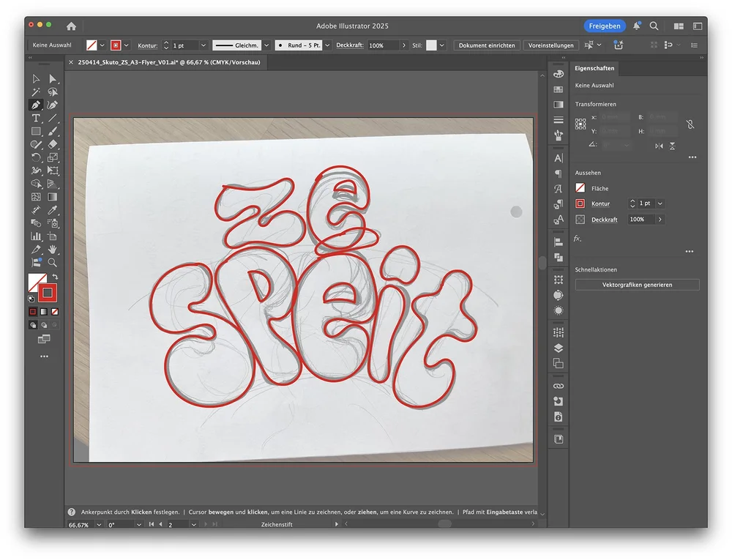Viewport: 732px width, 560px height.
Task: Open Gleichm. stroke profile dropdown
Action: [x=266, y=45]
